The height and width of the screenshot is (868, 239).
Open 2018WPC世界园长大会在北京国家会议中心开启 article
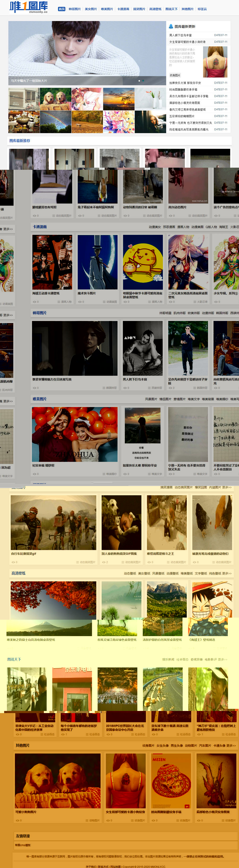pos(125,728)
